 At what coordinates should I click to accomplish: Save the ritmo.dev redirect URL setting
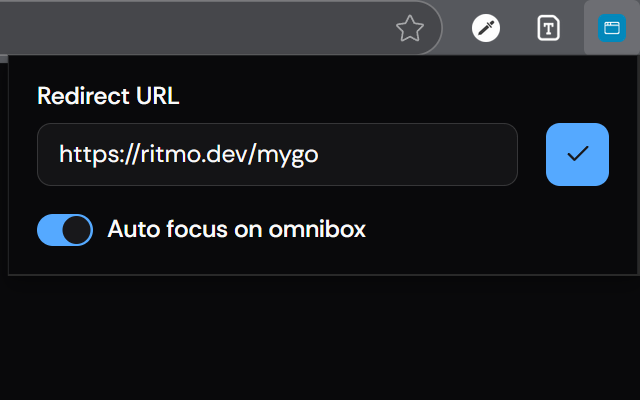tap(577, 154)
